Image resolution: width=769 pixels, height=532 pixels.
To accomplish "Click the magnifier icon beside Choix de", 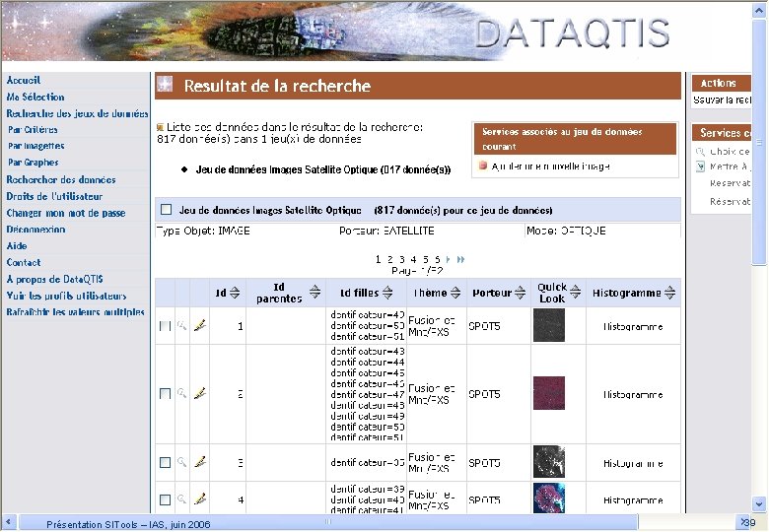I will (x=700, y=152).
